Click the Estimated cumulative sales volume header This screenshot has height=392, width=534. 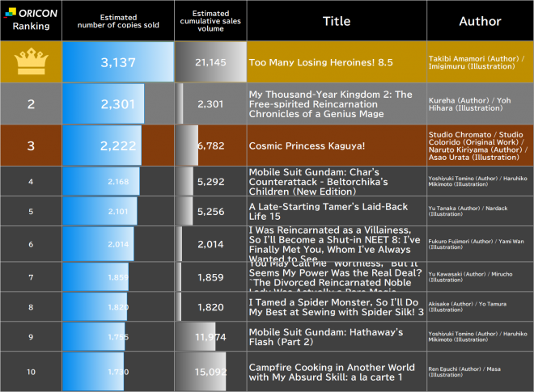[210, 21]
